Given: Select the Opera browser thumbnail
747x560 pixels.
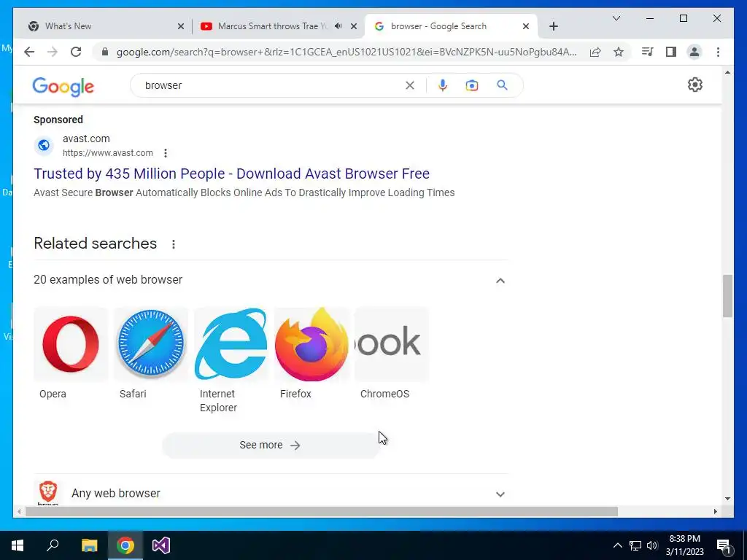Looking at the screenshot, I should [x=71, y=344].
